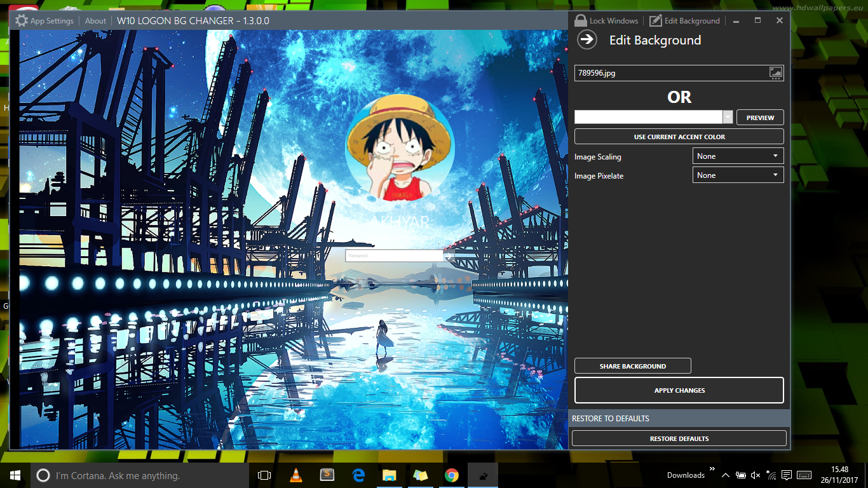The image size is (868, 488).
Task: Click the battery power icon in tray
Action: click(740, 475)
